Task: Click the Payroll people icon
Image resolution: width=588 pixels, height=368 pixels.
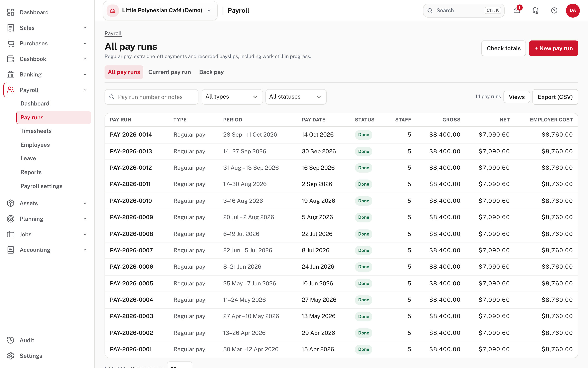Action: (10, 90)
